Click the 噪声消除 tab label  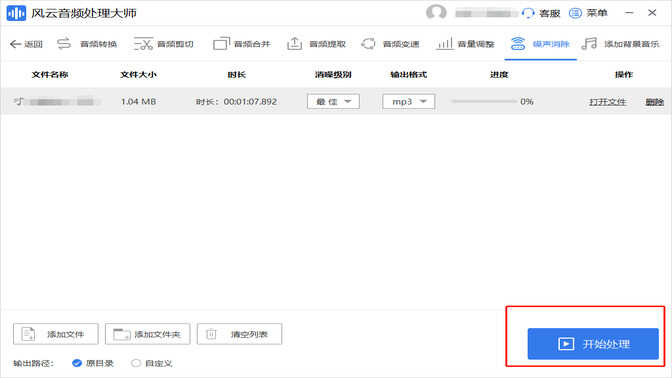pyautogui.click(x=551, y=44)
